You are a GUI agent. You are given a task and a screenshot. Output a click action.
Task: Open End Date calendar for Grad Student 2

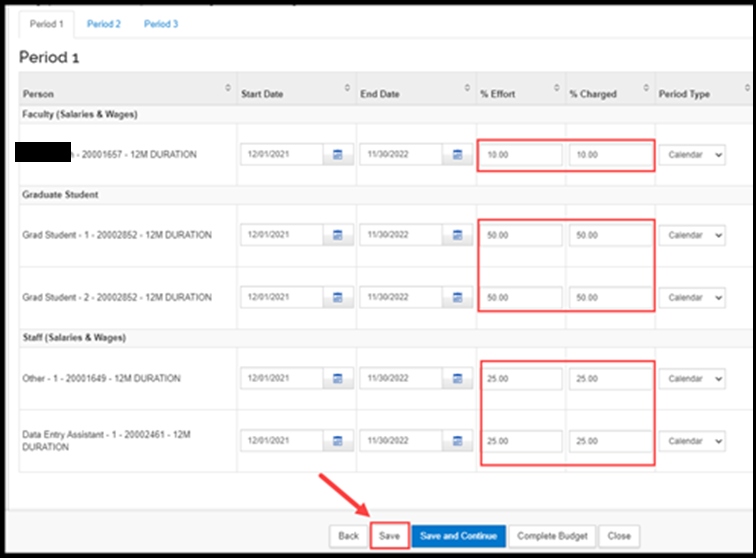457,298
